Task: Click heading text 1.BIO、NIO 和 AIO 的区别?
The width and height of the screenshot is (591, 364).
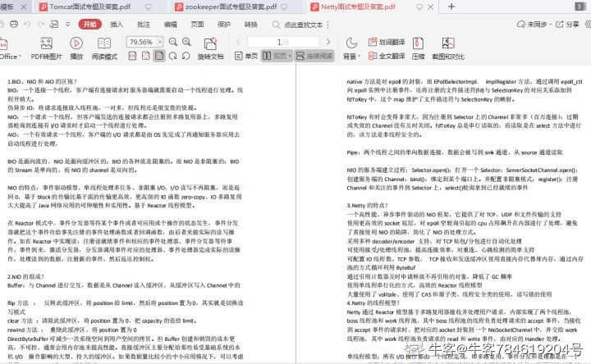Action: point(42,81)
